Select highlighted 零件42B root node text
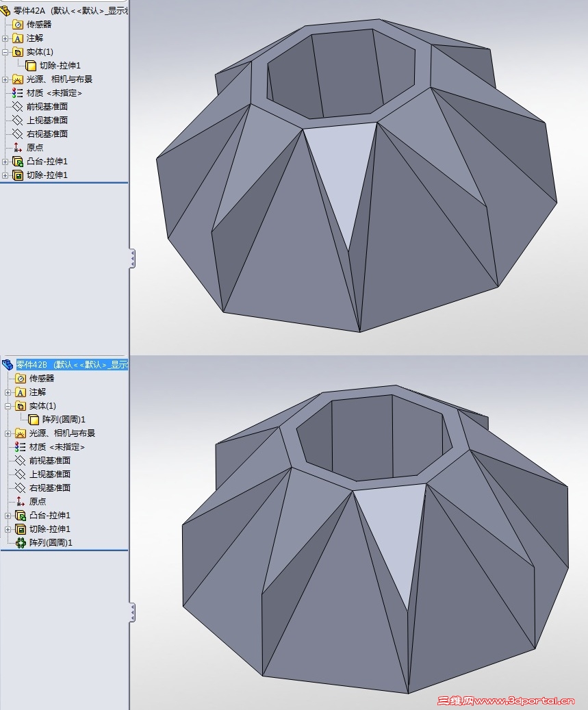 pyautogui.click(x=72, y=364)
